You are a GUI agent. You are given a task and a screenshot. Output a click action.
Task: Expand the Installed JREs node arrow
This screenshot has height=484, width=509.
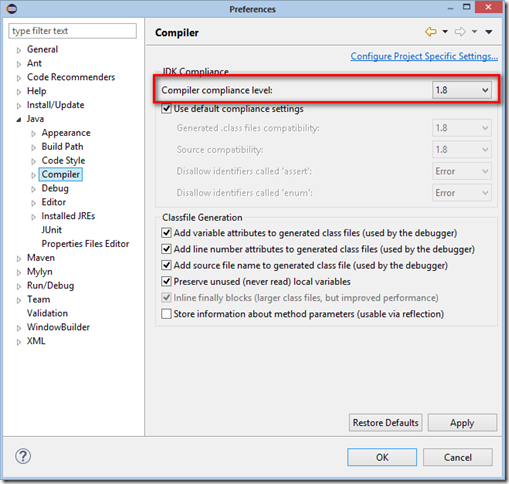pos(33,217)
